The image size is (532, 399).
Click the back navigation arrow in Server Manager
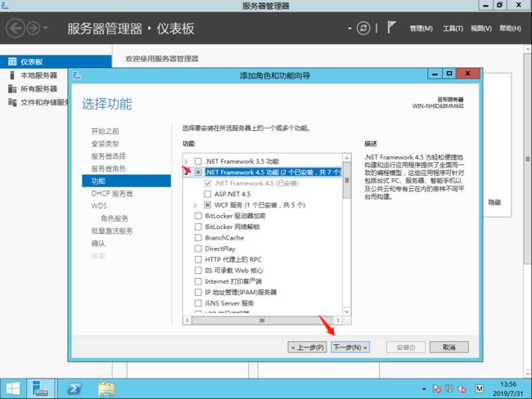16,28
